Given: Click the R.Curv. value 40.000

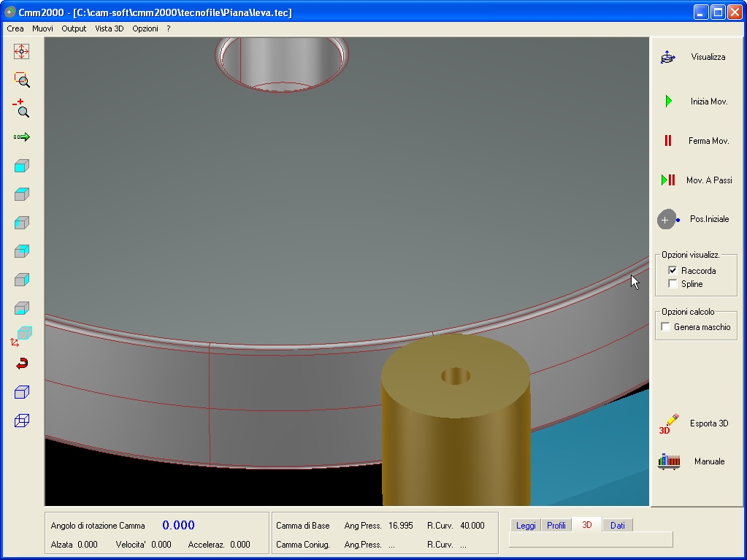Looking at the screenshot, I should [472, 526].
